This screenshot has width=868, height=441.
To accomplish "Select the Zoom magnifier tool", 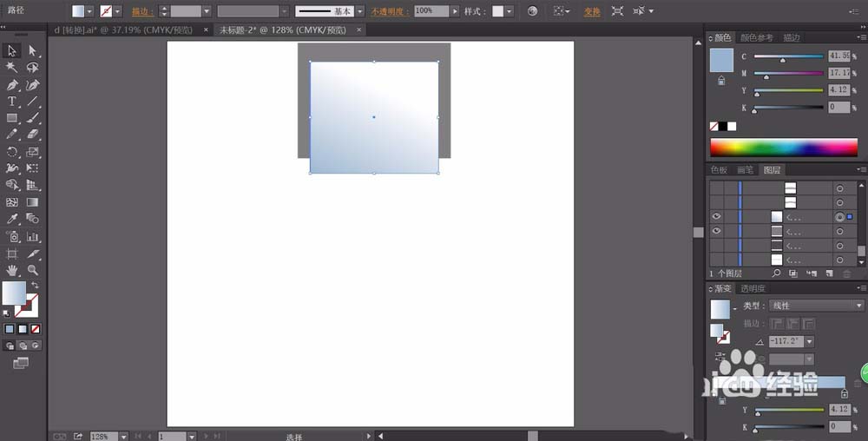I will [x=33, y=271].
